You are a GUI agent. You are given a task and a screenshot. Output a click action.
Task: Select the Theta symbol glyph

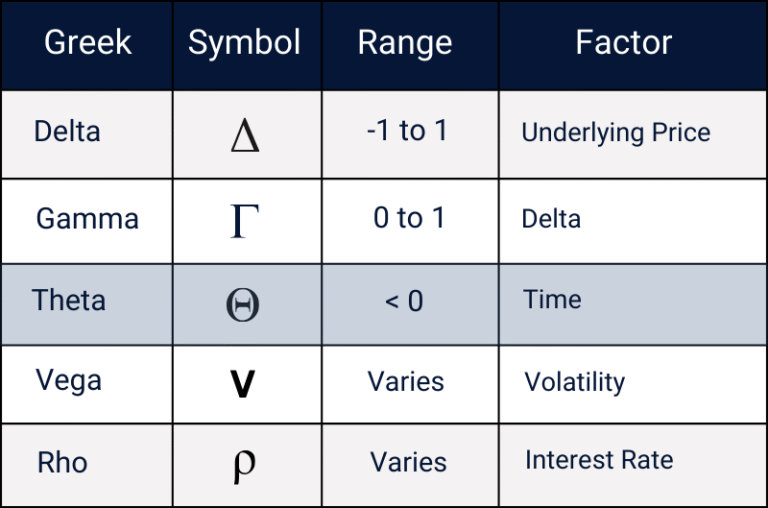[x=244, y=304]
